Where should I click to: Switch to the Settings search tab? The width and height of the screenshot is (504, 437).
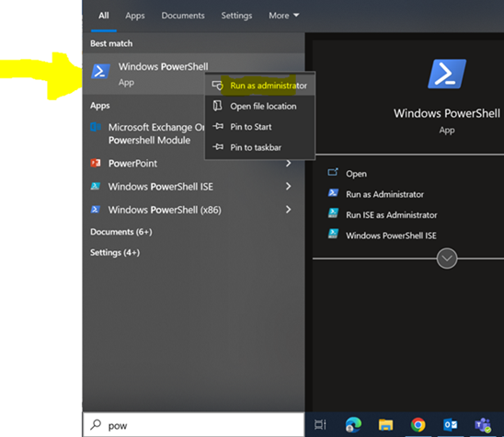(x=236, y=16)
